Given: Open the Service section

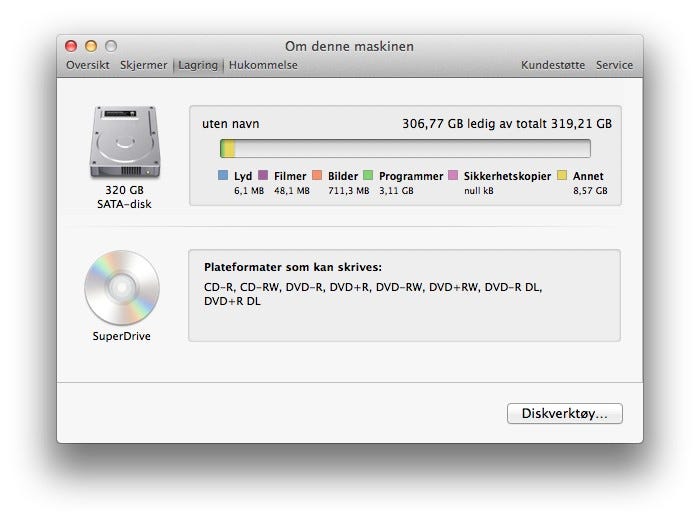Looking at the screenshot, I should 614,65.
